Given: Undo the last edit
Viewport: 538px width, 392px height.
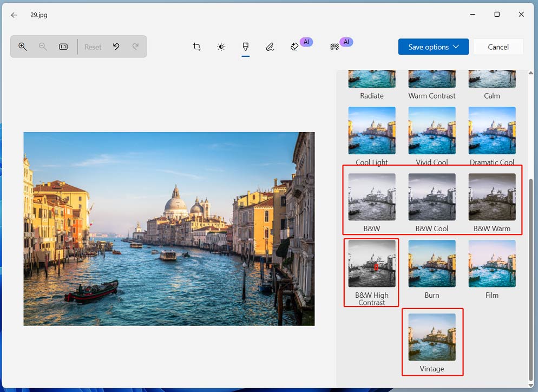Looking at the screenshot, I should click(116, 47).
